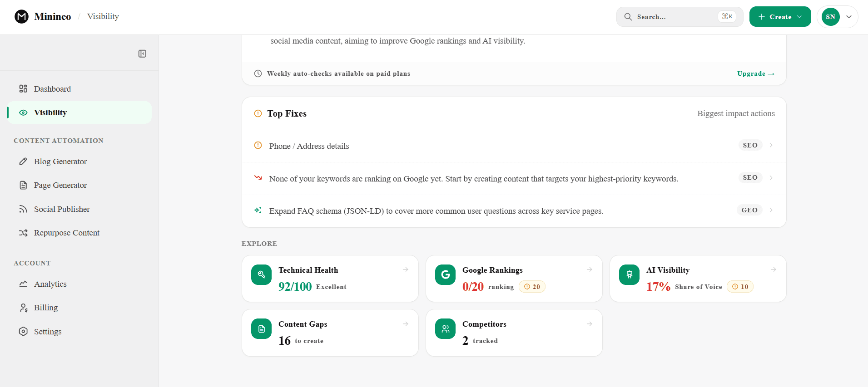Open Social Publisher in the sidebar
Screen dimensions: 868x387
click(79, 209)
